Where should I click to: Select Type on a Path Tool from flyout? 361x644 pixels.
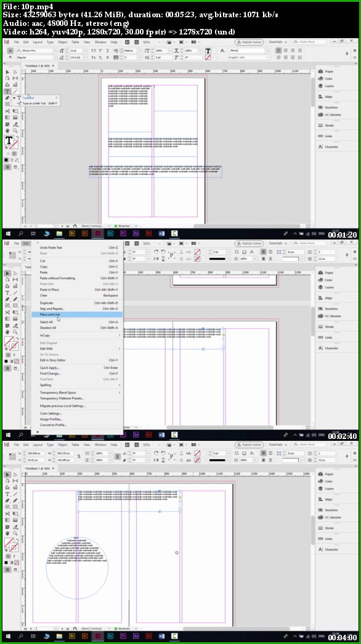pos(39,103)
